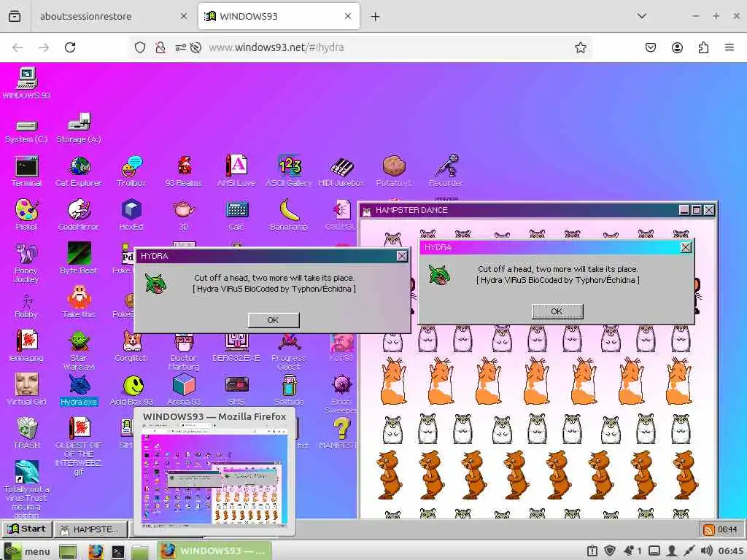Open the dolphin Totally not a virus icon
The image size is (747, 560).
(x=27, y=489)
